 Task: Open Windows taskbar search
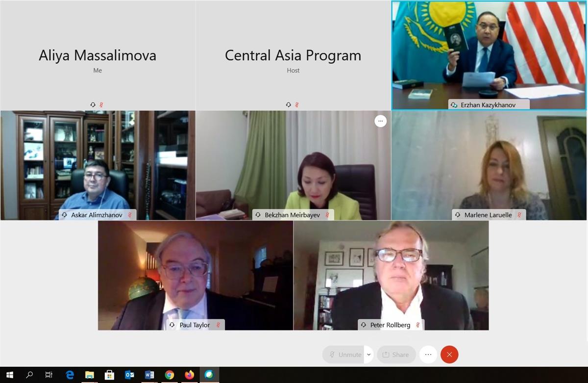(x=29, y=375)
